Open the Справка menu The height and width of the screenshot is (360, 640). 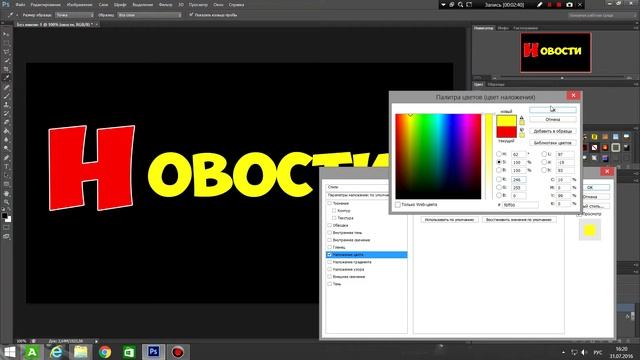[x=236, y=4]
